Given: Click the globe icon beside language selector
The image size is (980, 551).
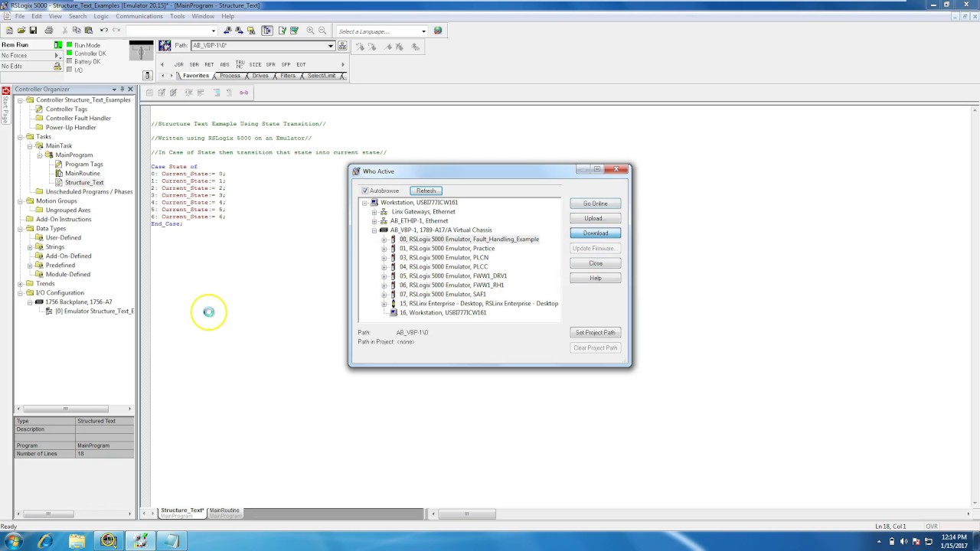Looking at the screenshot, I should click(x=438, y=31).
